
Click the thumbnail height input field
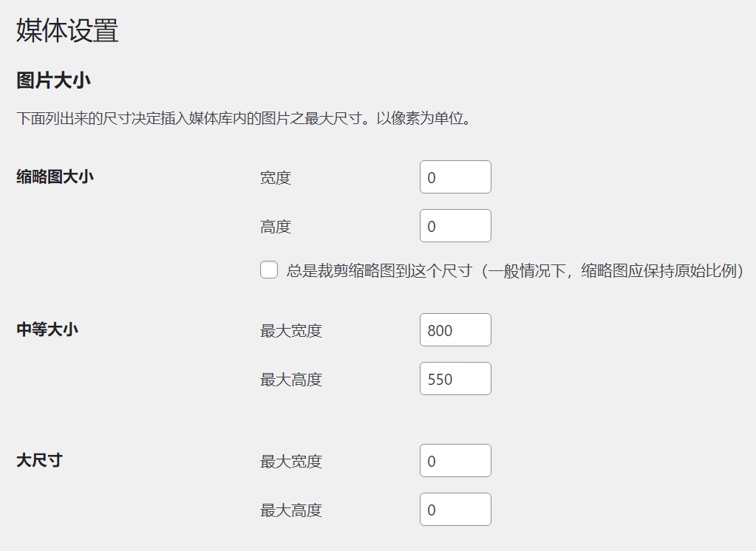tap(454, 225)
